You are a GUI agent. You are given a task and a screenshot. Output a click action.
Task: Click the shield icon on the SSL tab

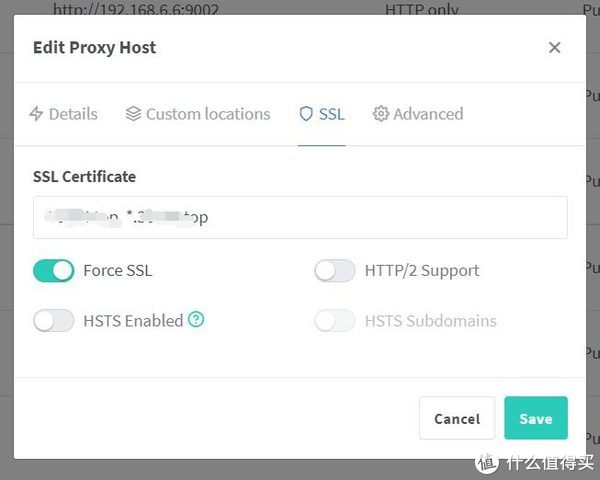click(x=306, y=114)
